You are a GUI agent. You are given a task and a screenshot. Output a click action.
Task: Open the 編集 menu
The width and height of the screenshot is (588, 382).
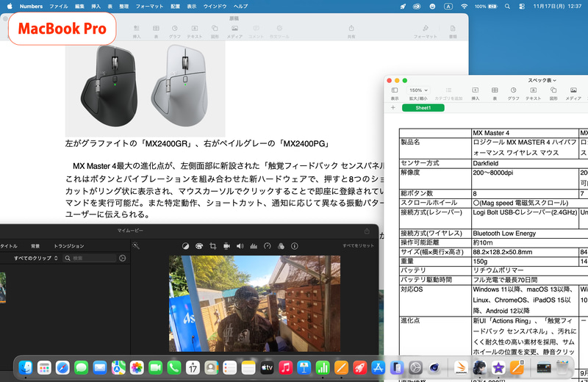[79, 6]
